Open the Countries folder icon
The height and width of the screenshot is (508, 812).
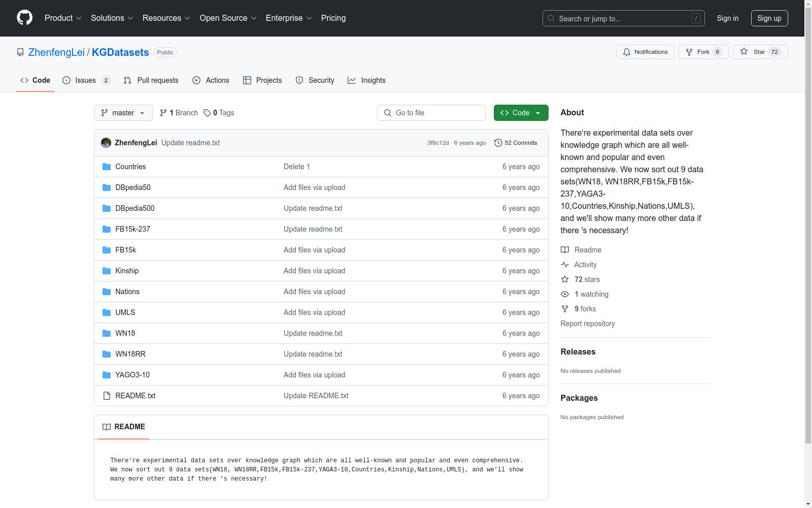(107, 167)
